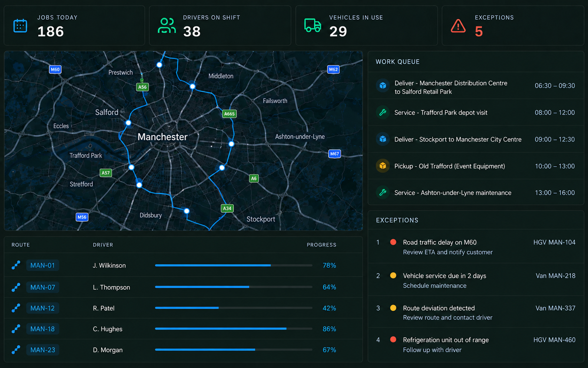
Task: Click the wrench icon for Trafford Park depot visit
Action: (x=383, y=112)
